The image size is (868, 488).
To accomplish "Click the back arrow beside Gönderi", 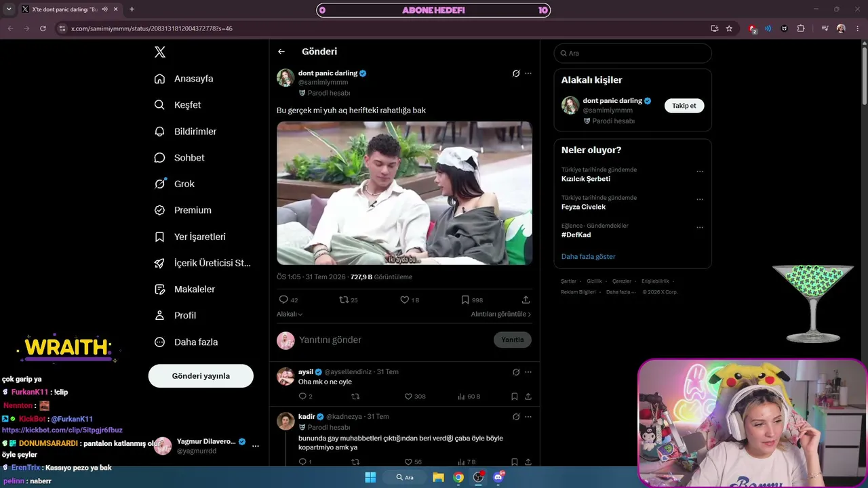I will click(x=281, y=52).
